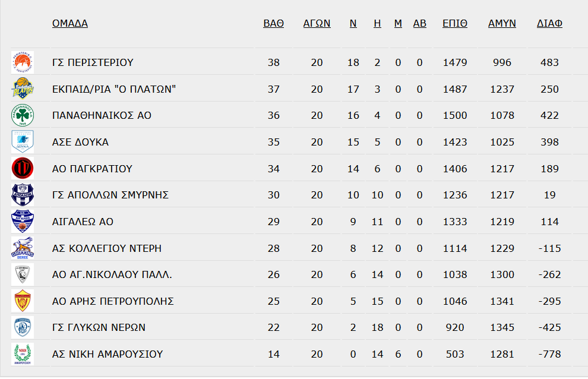Sort by ΑΜΥΝ defense column header
Viewport: 588px width, 379px height.
point(502,23)
